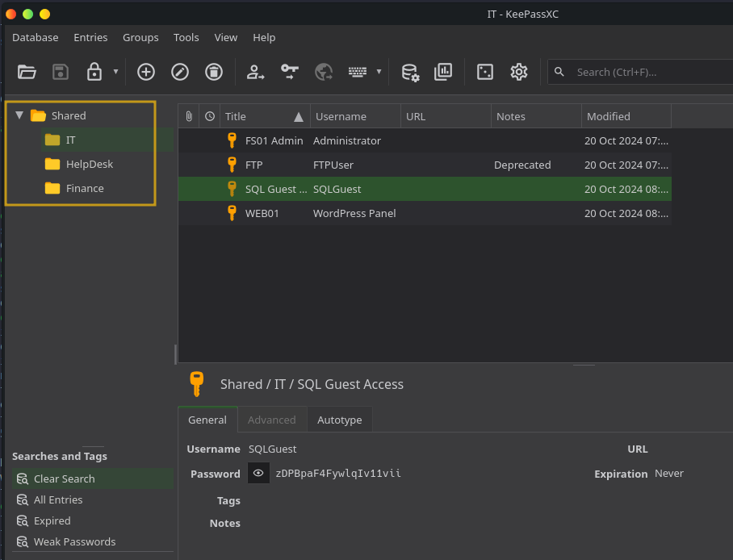Open the Tools menu
The image size is (733, 560).
pos(186,37)
